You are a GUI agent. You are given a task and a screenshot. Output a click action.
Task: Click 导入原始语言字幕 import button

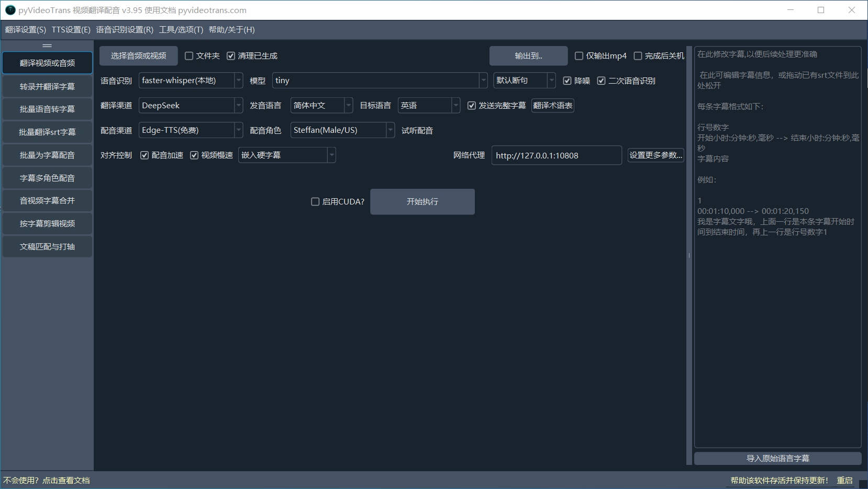point(777,458)
